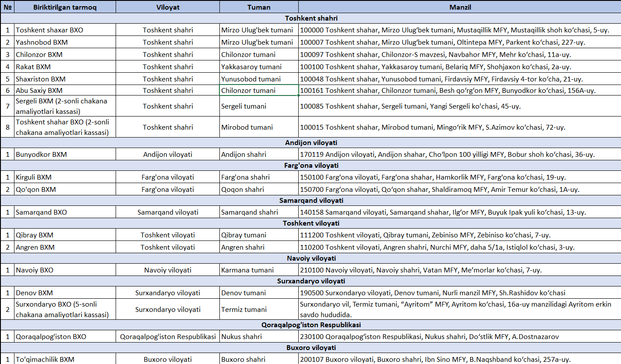Click the "Andijon viloyati" section heading row
Screen dimensions: 621x364
(310, 143)
